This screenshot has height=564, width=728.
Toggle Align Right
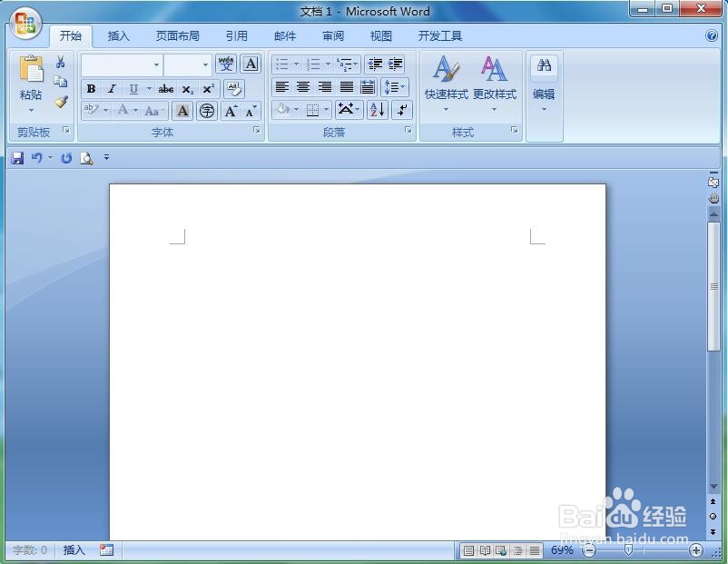pos(325,86)
